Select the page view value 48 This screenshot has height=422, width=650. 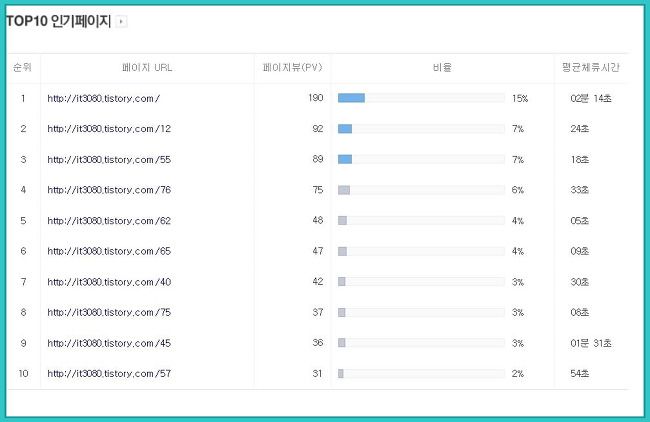tap(318, 220)
